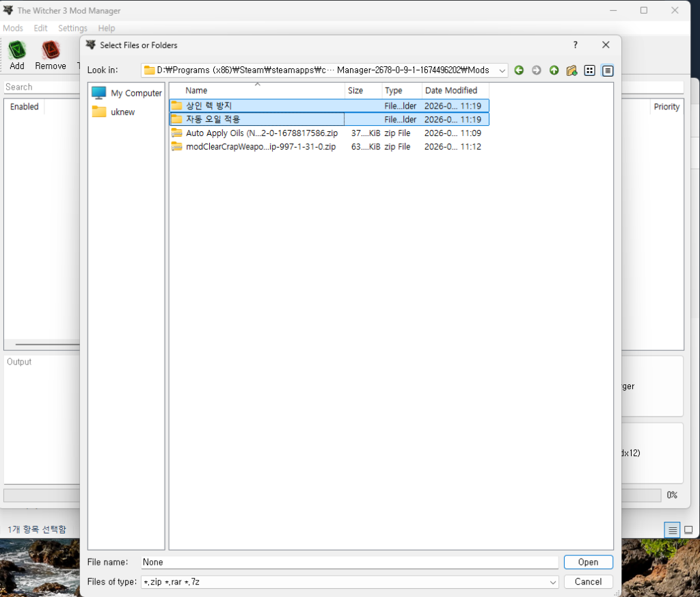
Task: Click the Cancel button
Action: tap(588, 582)
